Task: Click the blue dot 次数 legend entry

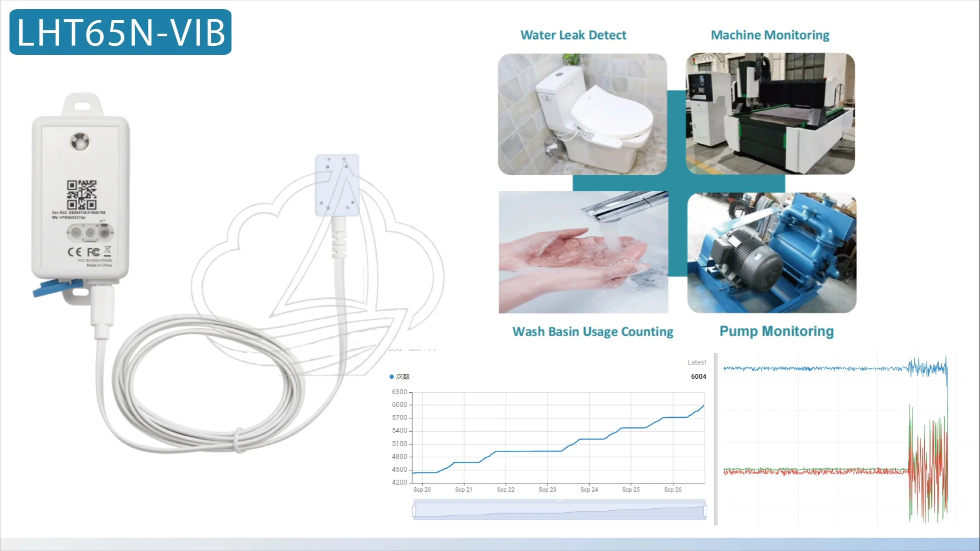Action: pyautogui.click(x=400, y=377)
